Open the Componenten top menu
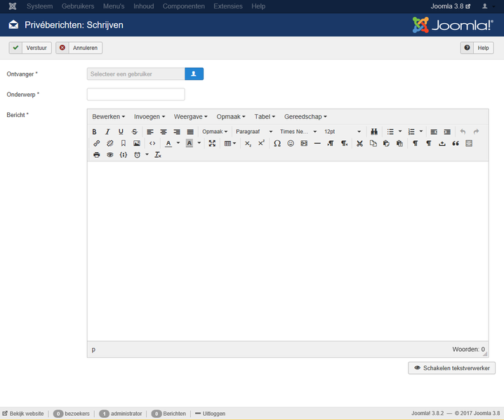This screenshot has width=504, height=420. coord(183,6)
